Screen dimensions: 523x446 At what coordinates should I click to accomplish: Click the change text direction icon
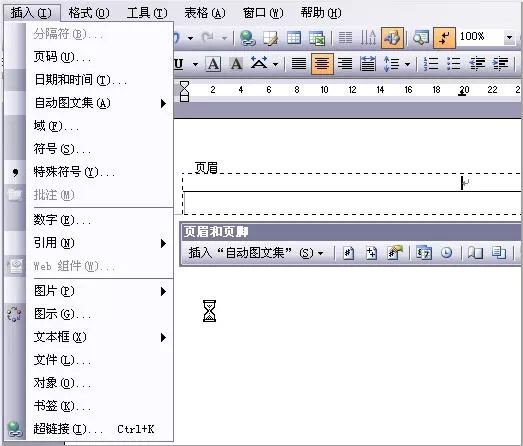coord(368,38)
